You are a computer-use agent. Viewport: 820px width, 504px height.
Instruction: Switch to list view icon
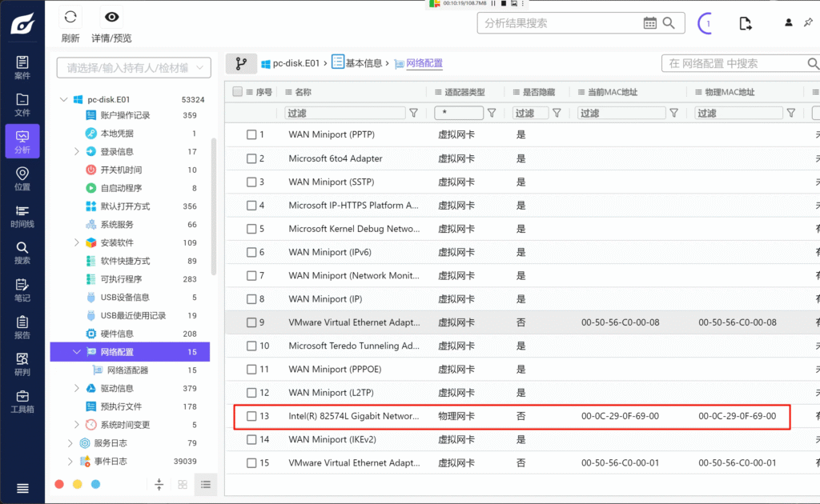[x=206, y=485]
